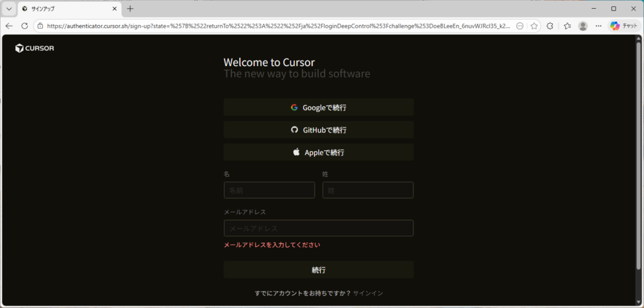Refresh the page with the reload icon
This screenshot has width=644, height=308.
[25, 26]
